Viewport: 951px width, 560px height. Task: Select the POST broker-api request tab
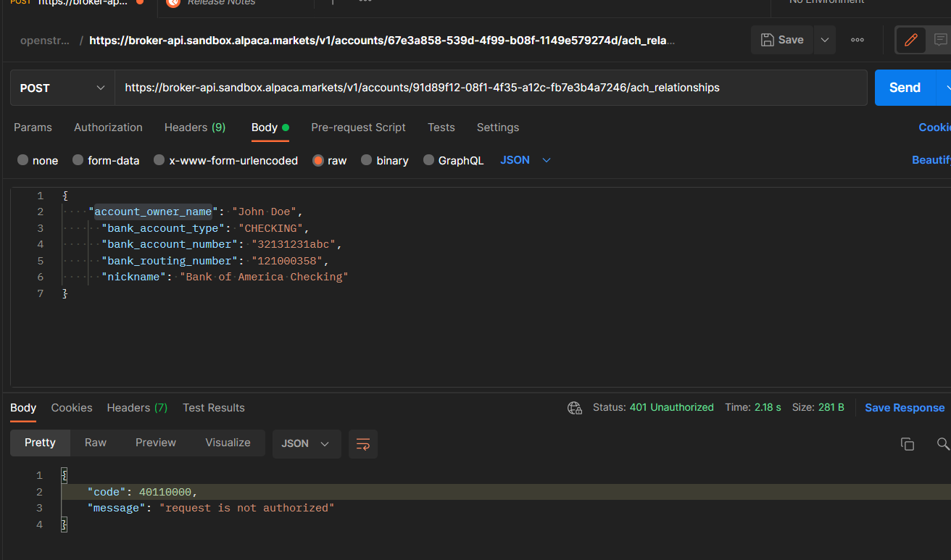78,3
